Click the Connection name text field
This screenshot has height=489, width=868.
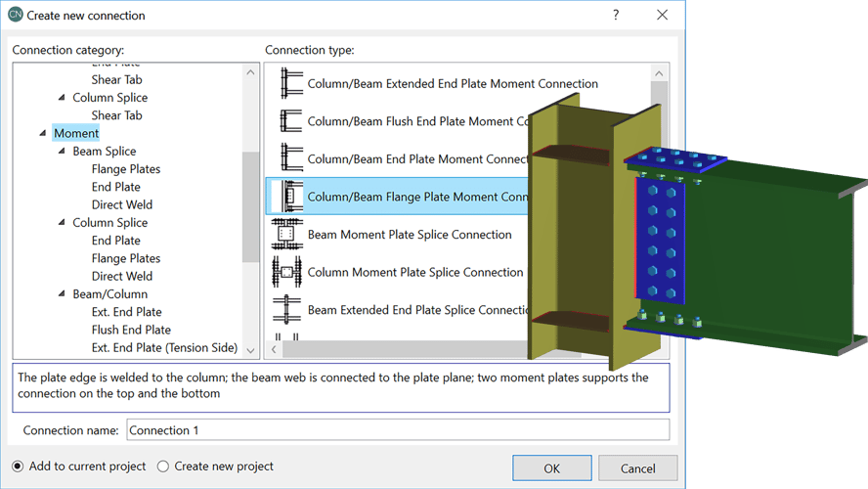pyautogui.click(x=396, y=430)
